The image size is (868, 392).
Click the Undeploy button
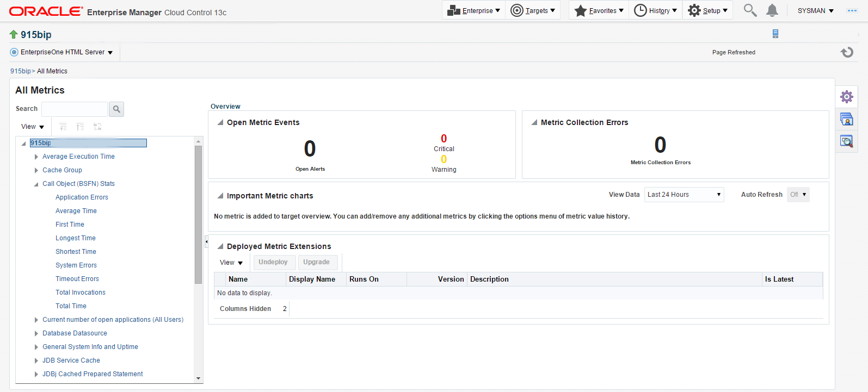click(x=273, y=262)
